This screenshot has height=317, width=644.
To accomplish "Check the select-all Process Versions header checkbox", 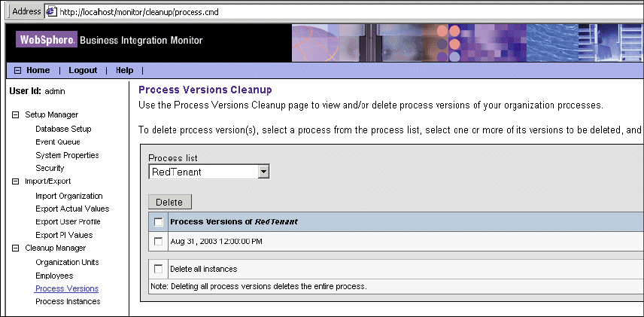I will (x=158, y=222).
